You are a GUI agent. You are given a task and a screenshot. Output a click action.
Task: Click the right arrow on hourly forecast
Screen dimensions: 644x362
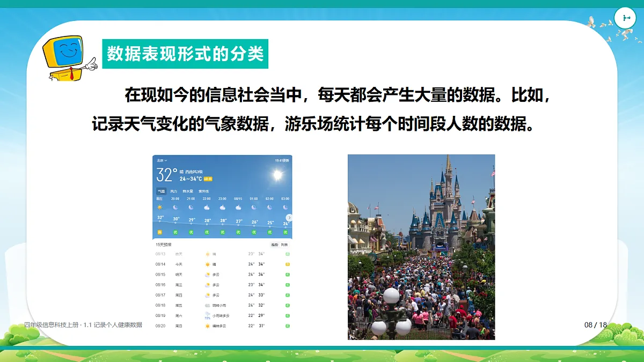pos(289,218)
